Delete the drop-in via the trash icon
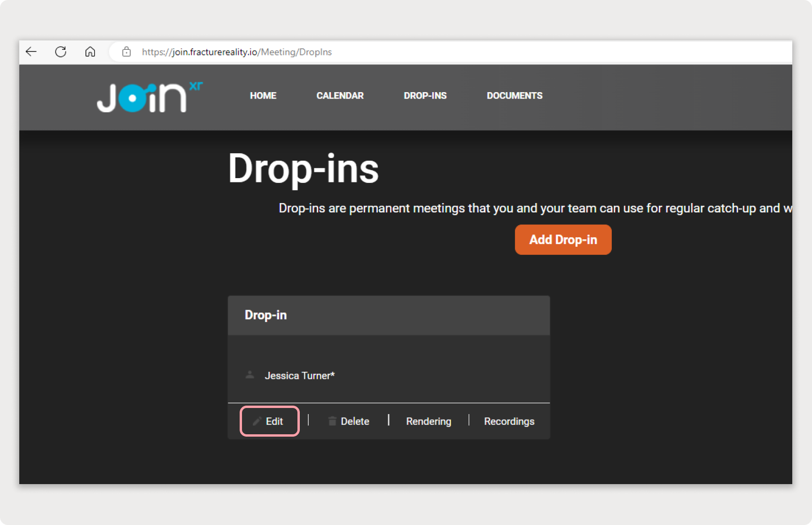812x525 pixels. [332, 421]
